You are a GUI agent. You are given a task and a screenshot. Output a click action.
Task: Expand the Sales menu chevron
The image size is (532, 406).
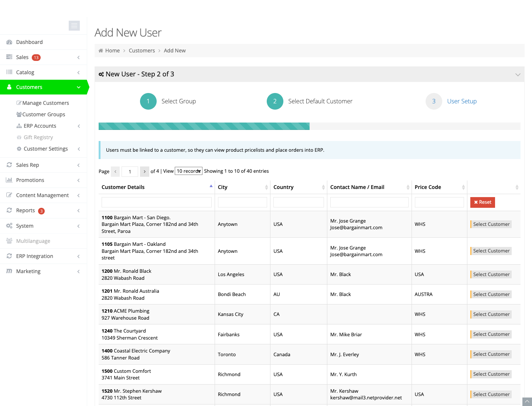[79, 57]
